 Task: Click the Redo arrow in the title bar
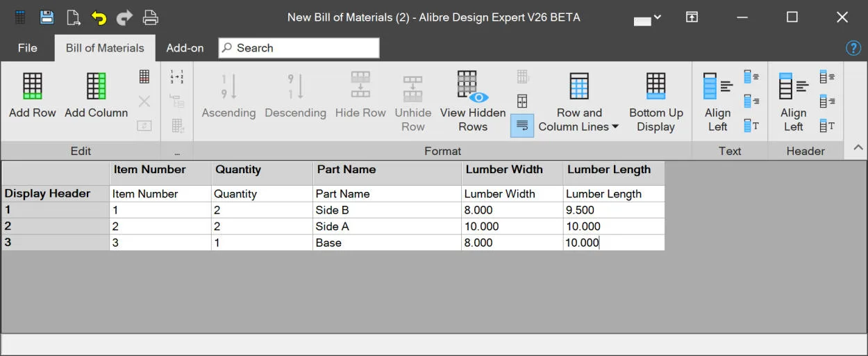pos(124,17)
